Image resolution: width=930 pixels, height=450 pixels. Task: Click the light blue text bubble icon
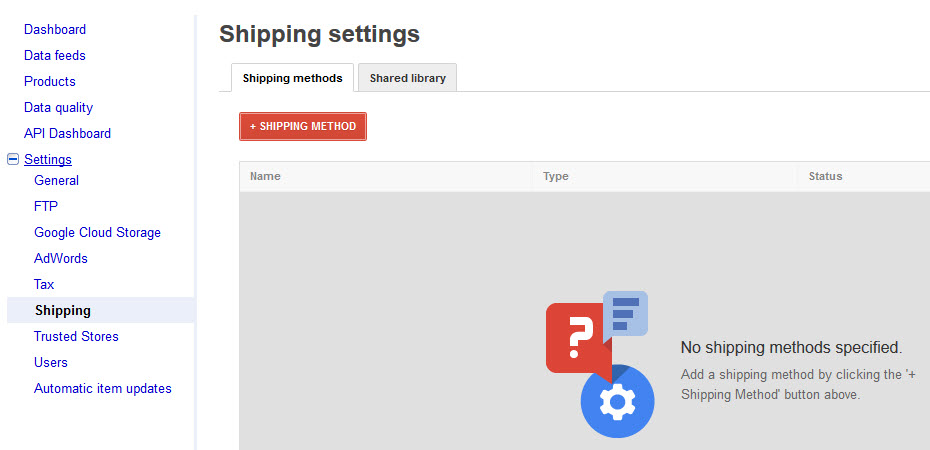(625, 314)
